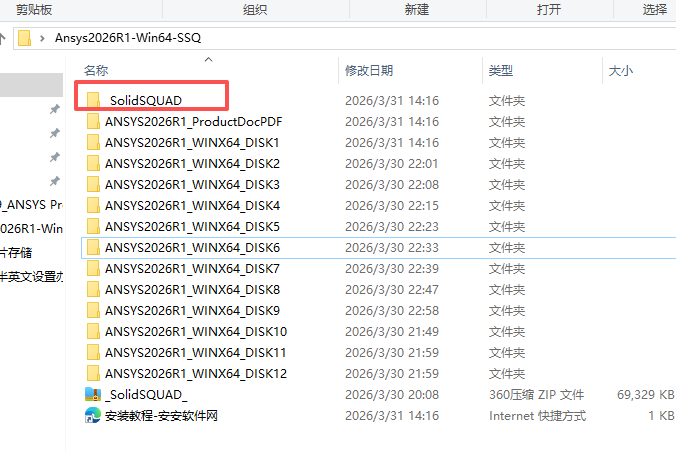Sort files by 类型 column header
676x453 pixels.
(501, 71)
